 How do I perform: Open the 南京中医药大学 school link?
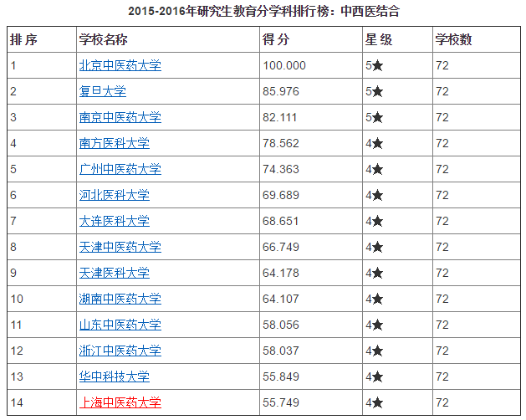(120, 117)
